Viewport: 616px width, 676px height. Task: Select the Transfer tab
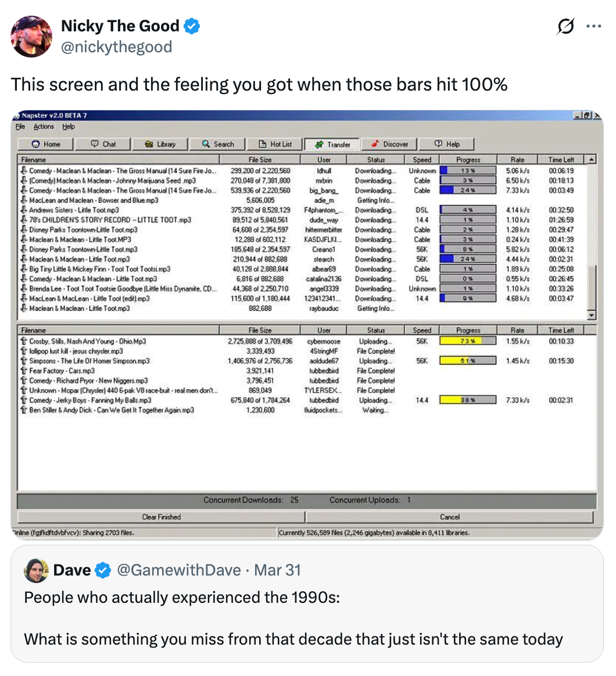[332, 144]
